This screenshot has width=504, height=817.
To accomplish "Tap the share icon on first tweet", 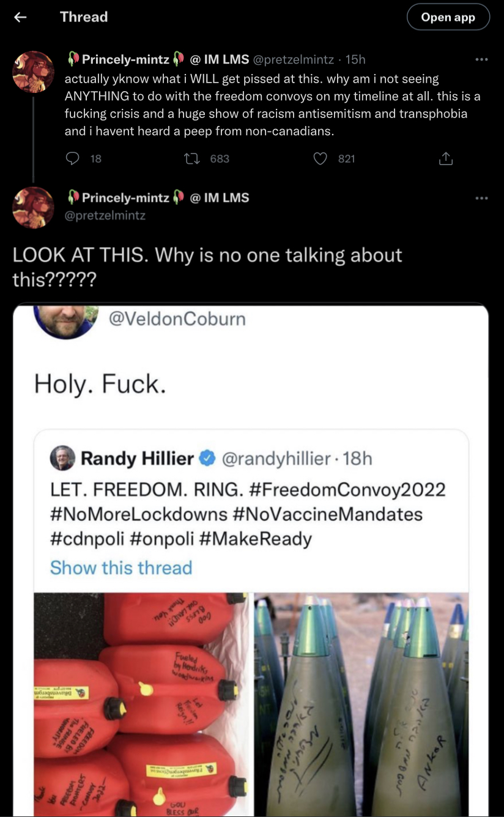I will pos(446,159).
